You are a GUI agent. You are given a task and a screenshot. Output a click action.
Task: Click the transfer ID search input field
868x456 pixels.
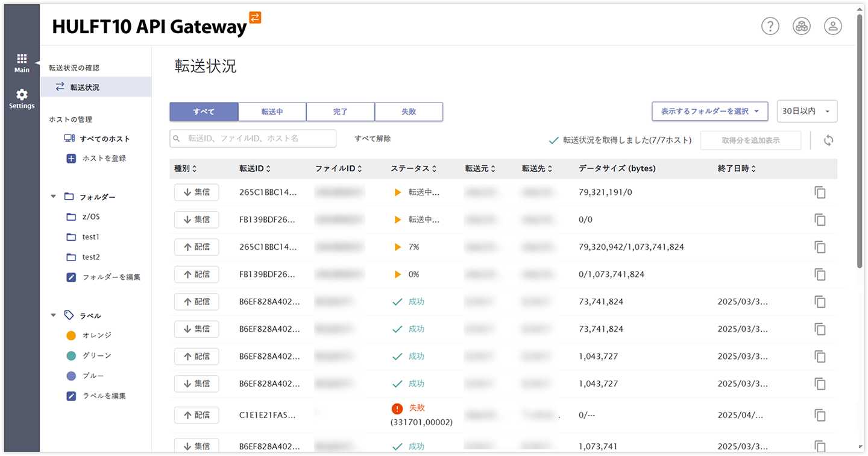tap(252, 139)
